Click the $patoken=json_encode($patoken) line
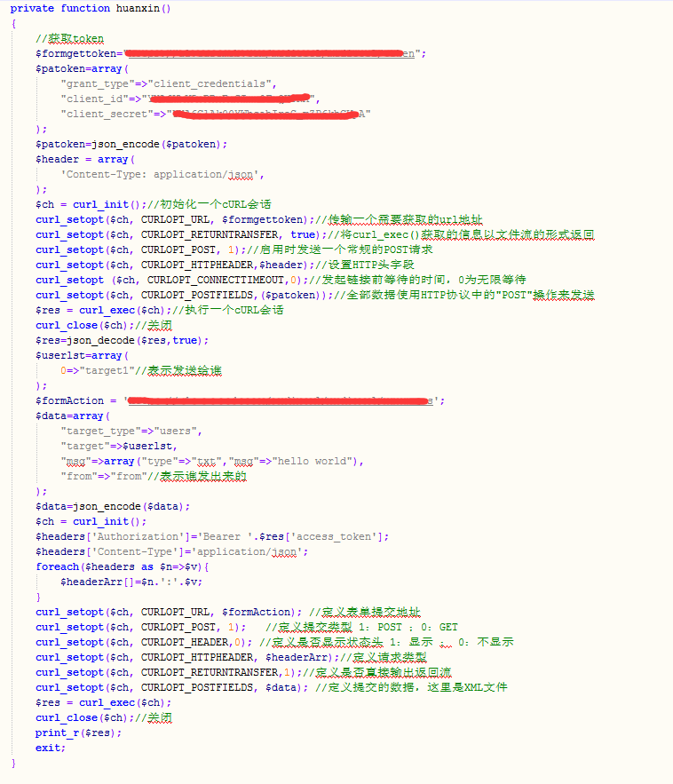 131,144
